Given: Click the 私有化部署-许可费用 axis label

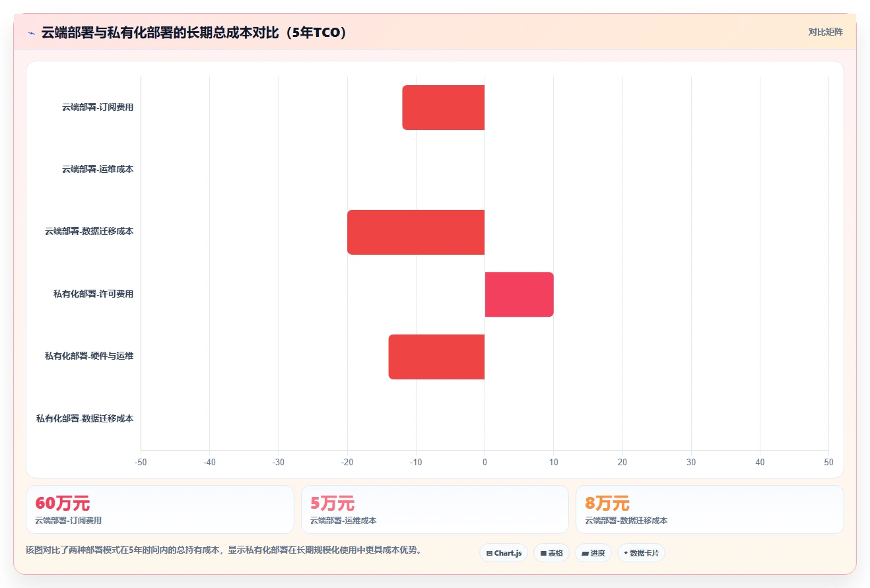Looking at the screenshot, I should tap(94, 294).
